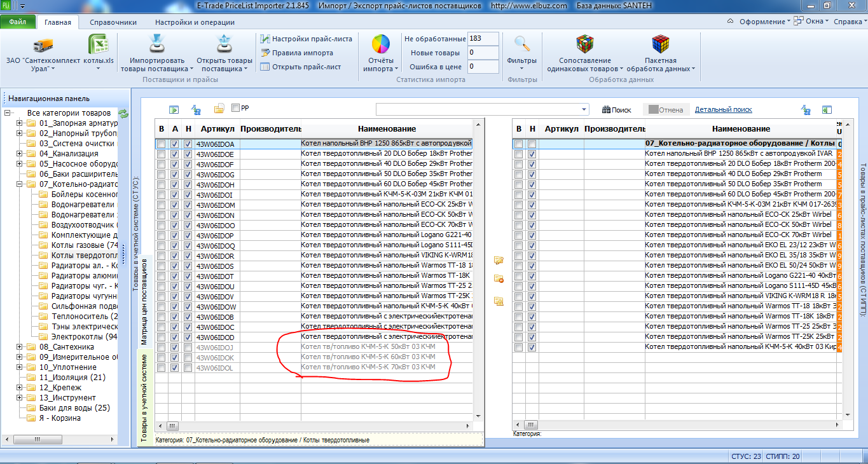Toggle column H checkbox for 43W06IDOD
This screenshot has width=868, height=464.
(x=188, y=338)
